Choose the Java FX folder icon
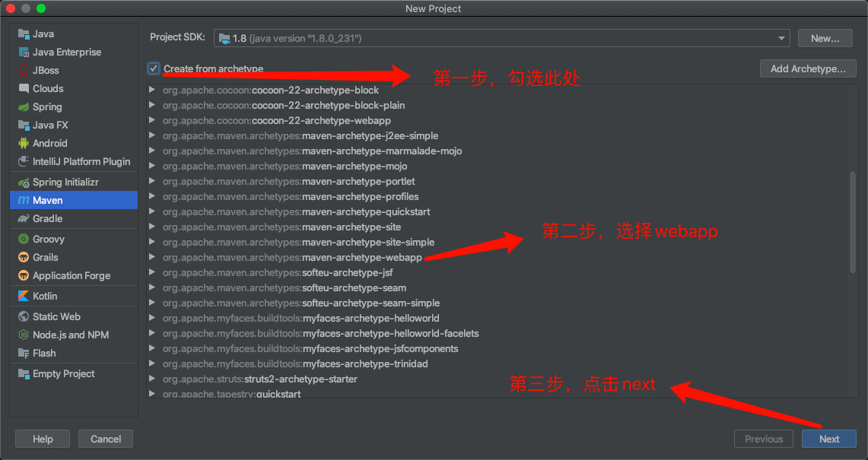Viewport: 868px width, 460px height. (24, 125)
